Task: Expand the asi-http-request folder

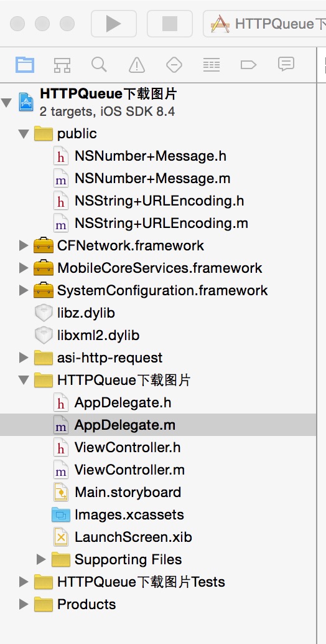Action: (x=24, y=358)
